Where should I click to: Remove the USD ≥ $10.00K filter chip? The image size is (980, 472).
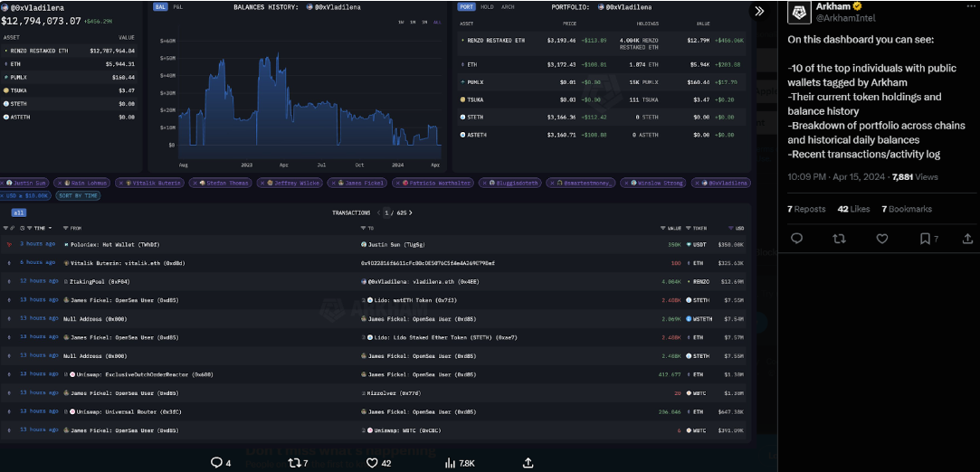pos(2,195)
